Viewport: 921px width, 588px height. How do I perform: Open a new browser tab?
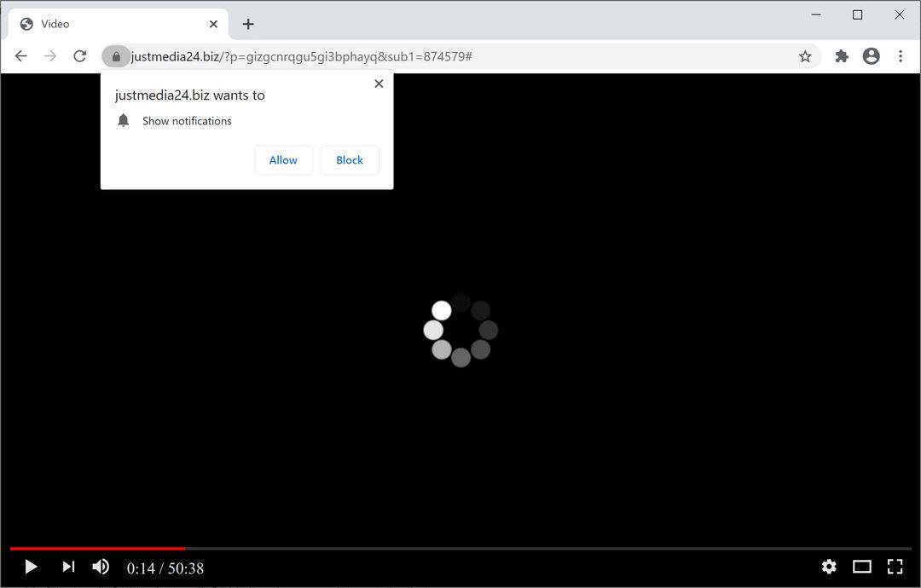pos(248,24)
